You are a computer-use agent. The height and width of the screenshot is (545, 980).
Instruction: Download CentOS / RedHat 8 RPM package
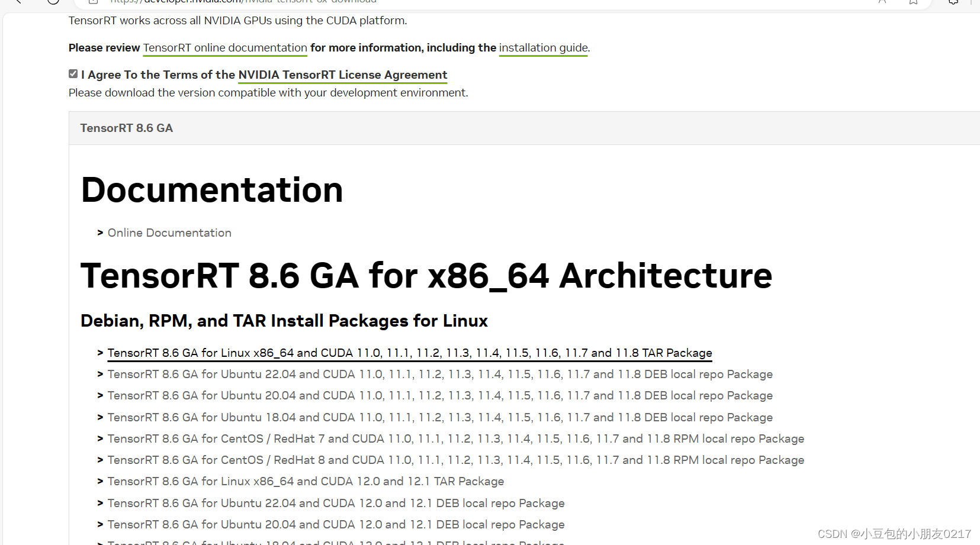click(456, 460)
